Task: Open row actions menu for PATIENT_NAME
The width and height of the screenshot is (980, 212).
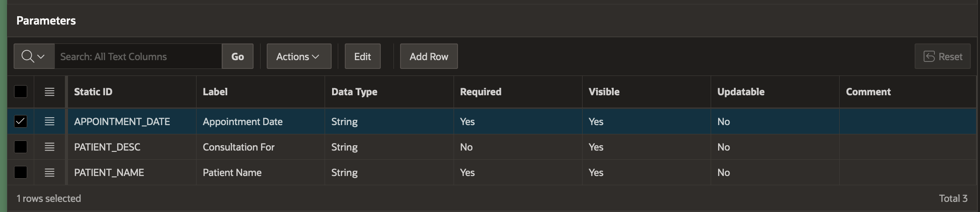Action: click(50, 172)
